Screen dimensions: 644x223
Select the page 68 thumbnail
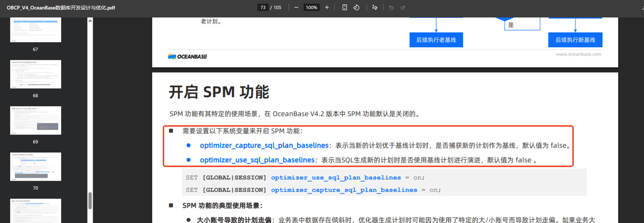pos(36,74)
